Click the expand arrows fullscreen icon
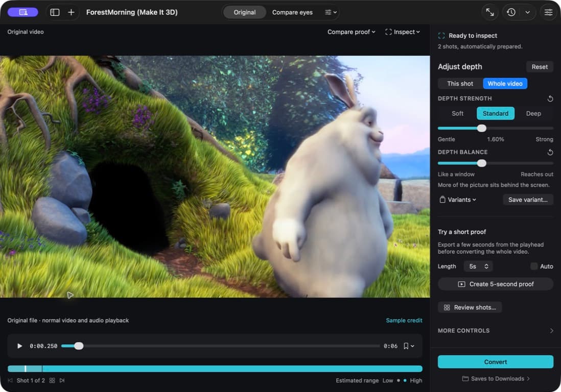Image resolution: width=561 pixels, height=392 pixels. click(x=490, y=12)
